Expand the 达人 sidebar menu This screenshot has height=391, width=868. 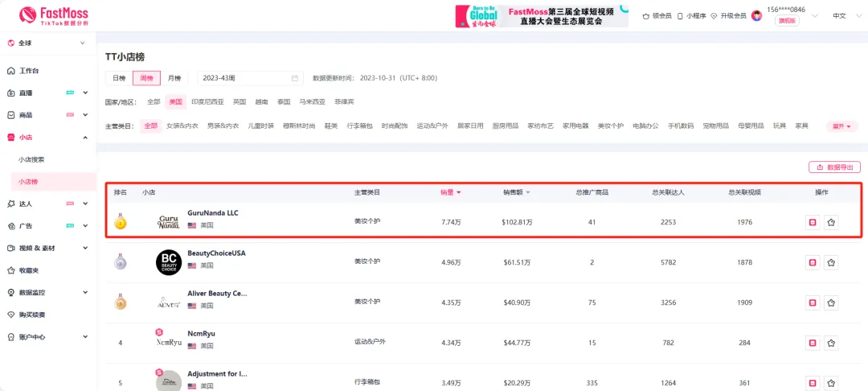pos(85,204)
